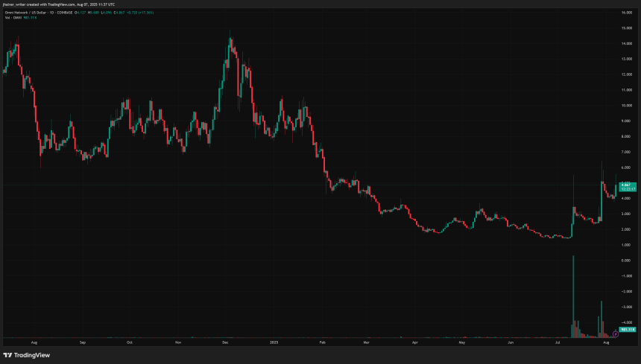Click the green +17.36% change value
The height and width of the screenshot is (364, 641).
146,13
